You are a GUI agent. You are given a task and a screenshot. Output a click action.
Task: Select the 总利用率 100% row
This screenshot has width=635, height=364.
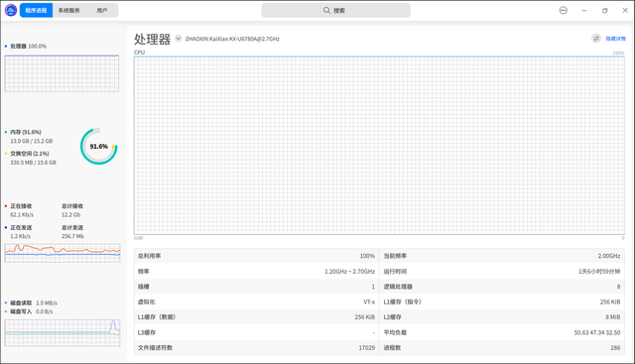coord(256,256)
